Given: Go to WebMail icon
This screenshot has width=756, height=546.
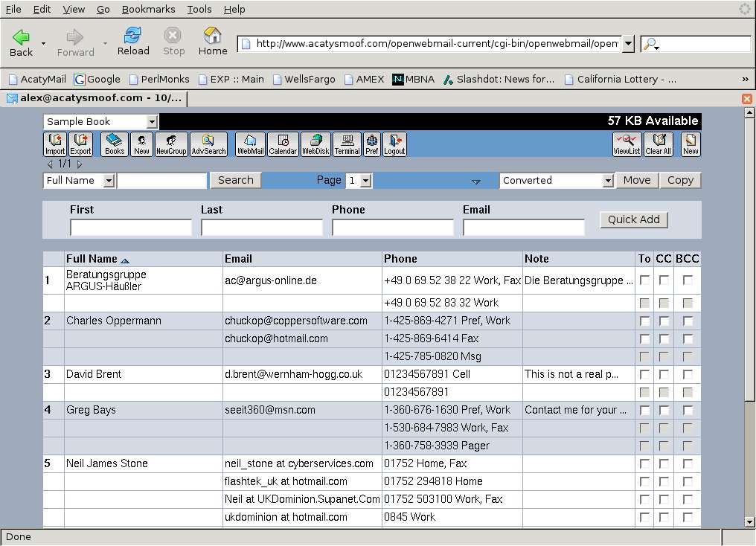Looking at the screenshot, I should click(x=250, y=144).
